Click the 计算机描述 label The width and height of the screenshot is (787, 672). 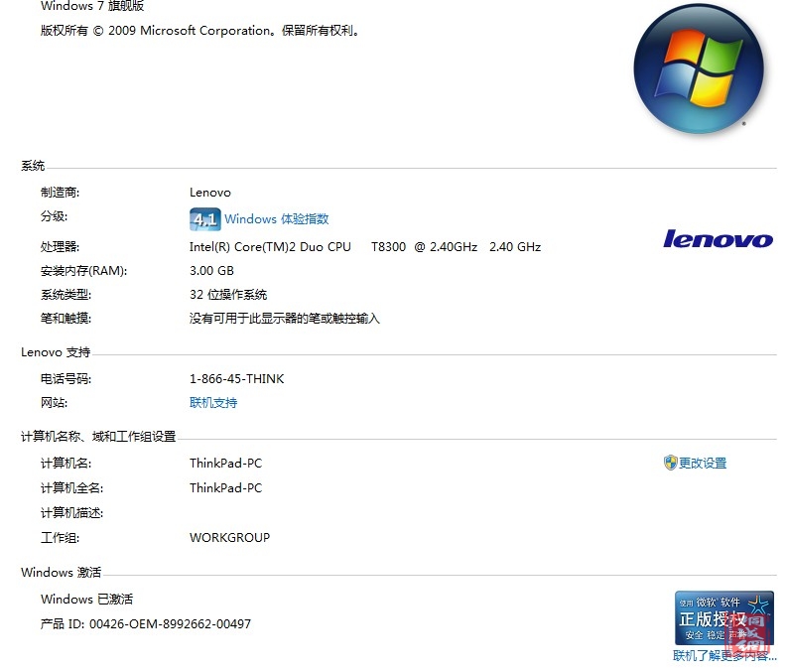click(71, 513)
